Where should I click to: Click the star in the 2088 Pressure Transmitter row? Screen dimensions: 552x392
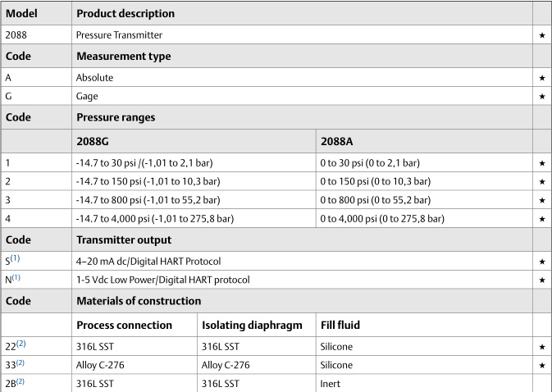tap(541, 36)
